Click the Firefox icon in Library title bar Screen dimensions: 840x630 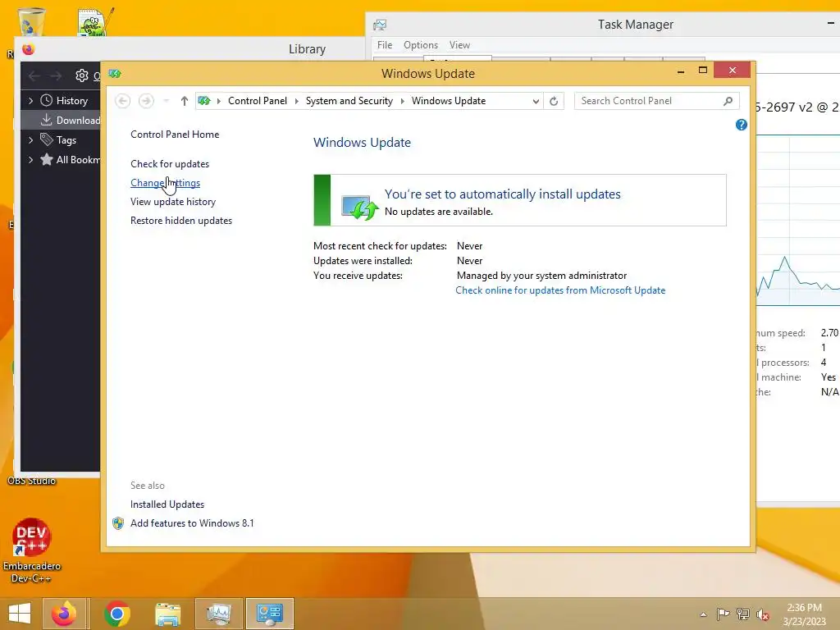pos(29,49)
